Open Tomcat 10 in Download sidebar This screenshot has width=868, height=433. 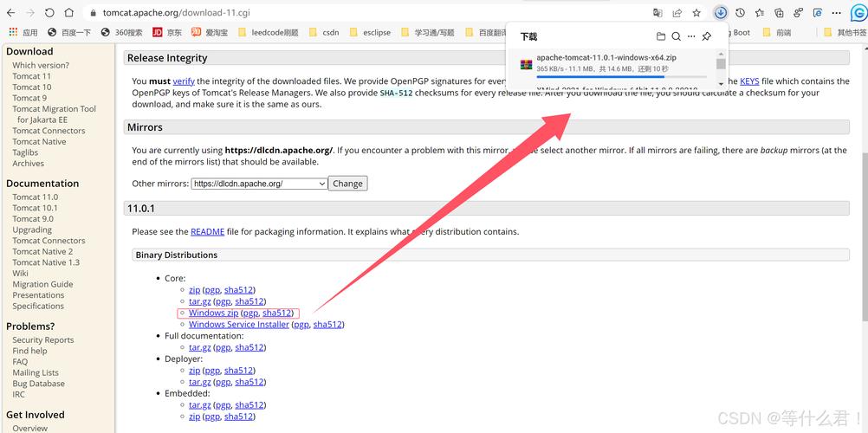click(x=31, y=87)
